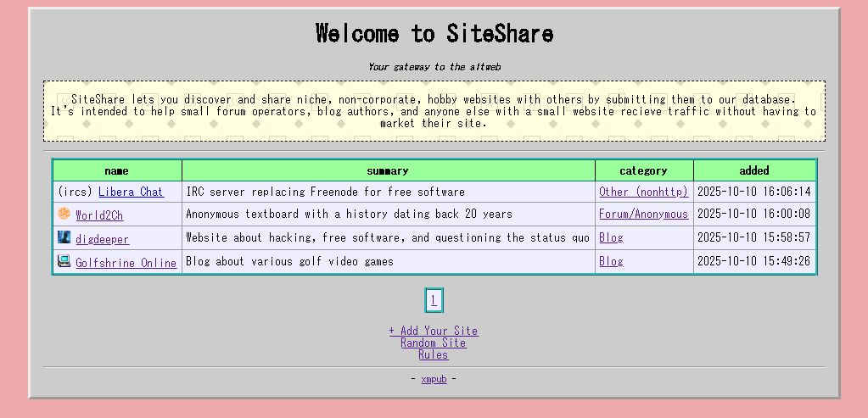
Task: Click Blog category in Golfshrine row
Action: (611, 262)
